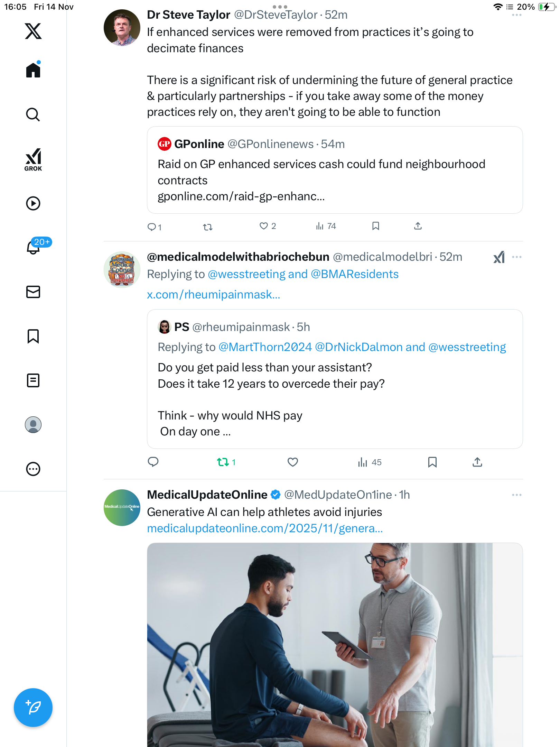The height and width of the screenshot is (747, 560).
Task: Open more options on Dr Steve Taylor's post
Action: pos(516,15)
